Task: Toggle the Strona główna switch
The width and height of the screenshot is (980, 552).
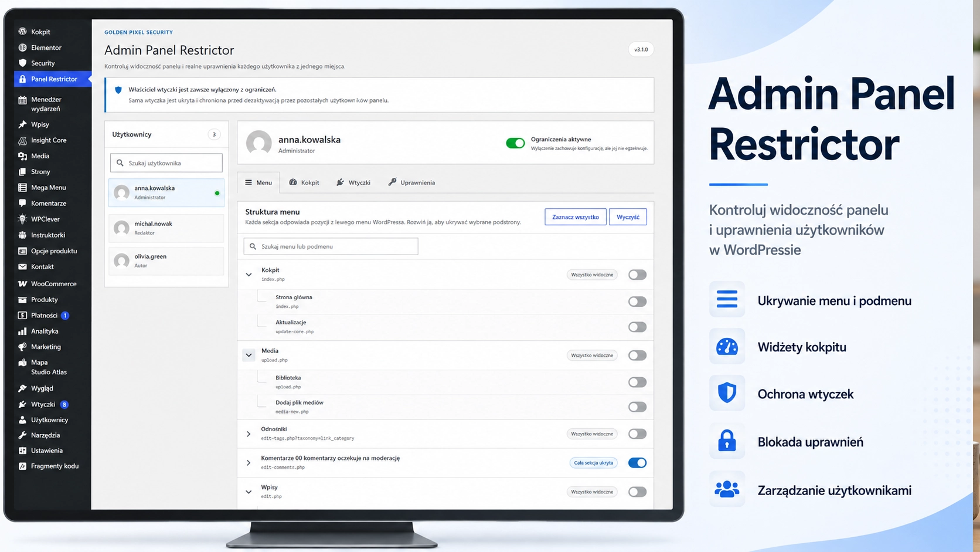Action: 637,302
